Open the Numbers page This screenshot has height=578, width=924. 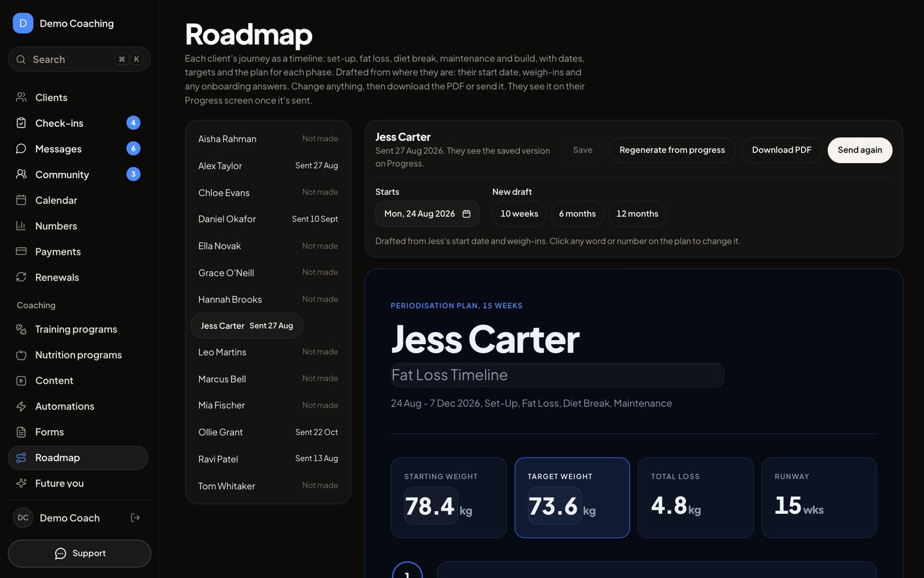click(x=78, y=226)
